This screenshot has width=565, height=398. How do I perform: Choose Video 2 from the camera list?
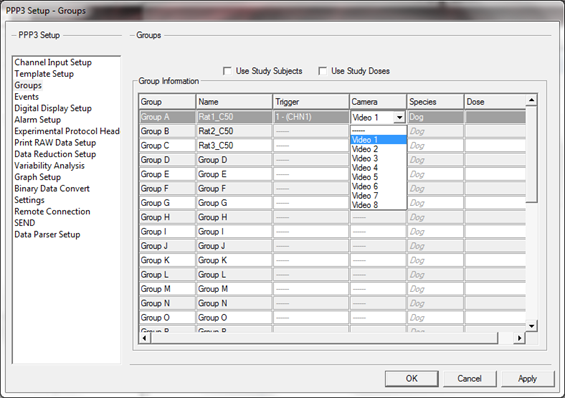tap(378, 149)
